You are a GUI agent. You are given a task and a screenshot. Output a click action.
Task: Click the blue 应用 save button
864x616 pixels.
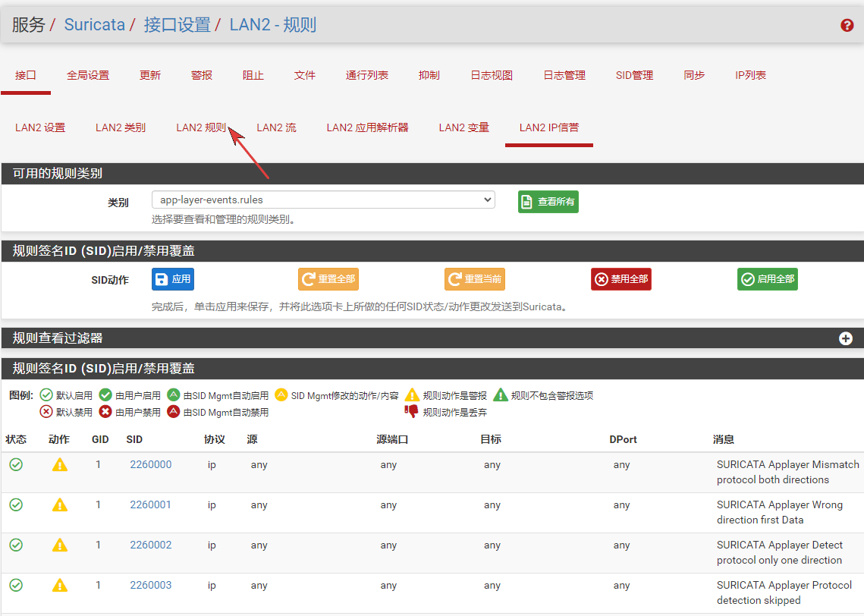click(x=173, y=279)
